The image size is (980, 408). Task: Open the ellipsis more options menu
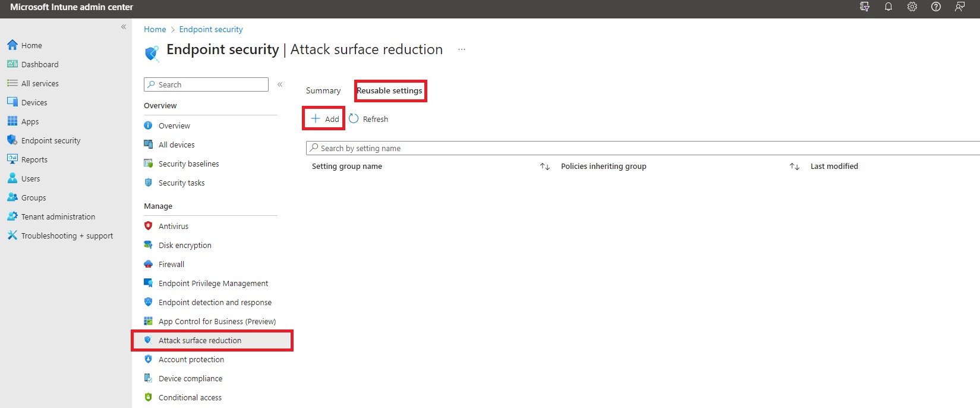(462, 49)
